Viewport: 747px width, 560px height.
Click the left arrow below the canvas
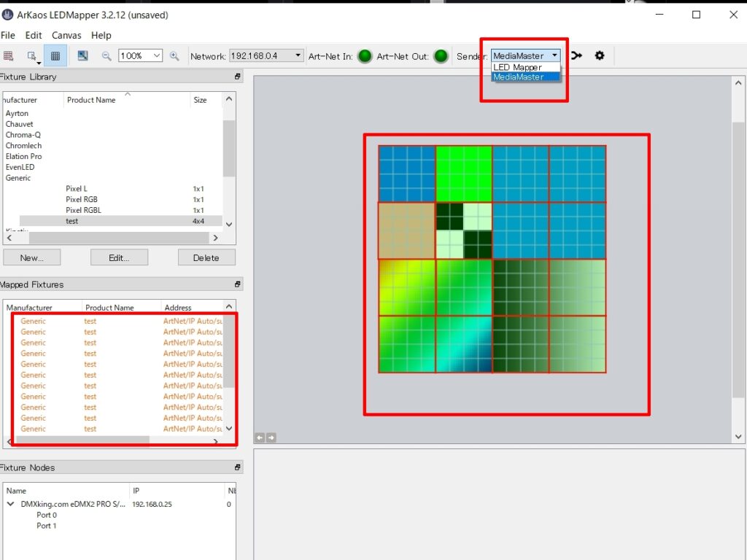(260, 437)
